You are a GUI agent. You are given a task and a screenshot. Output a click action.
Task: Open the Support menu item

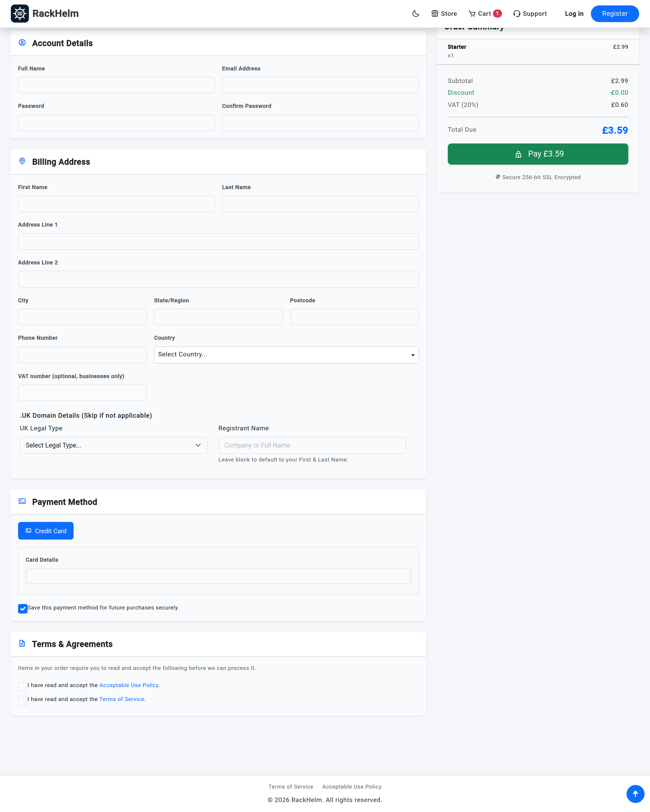point(530,14)
